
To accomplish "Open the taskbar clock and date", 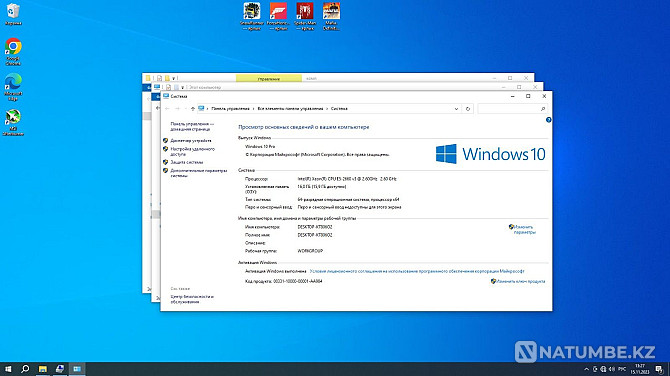I will (x=640, y=369).
